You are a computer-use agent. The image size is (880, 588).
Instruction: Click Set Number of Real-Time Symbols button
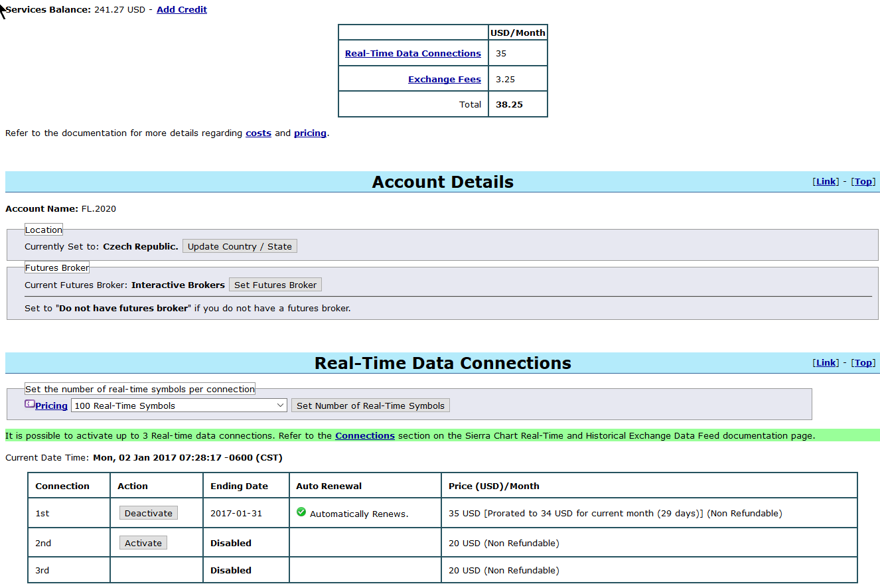370,405
